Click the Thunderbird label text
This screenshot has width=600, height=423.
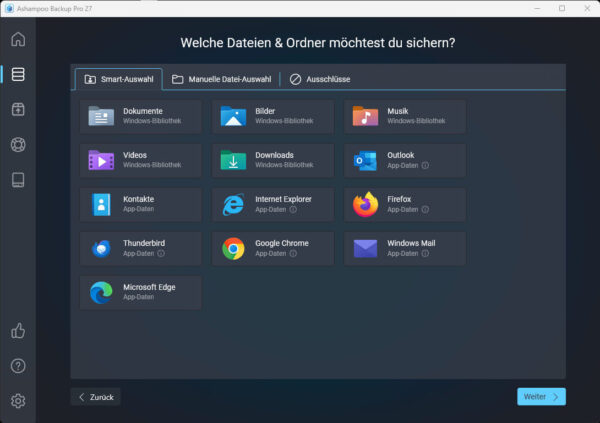144,243
